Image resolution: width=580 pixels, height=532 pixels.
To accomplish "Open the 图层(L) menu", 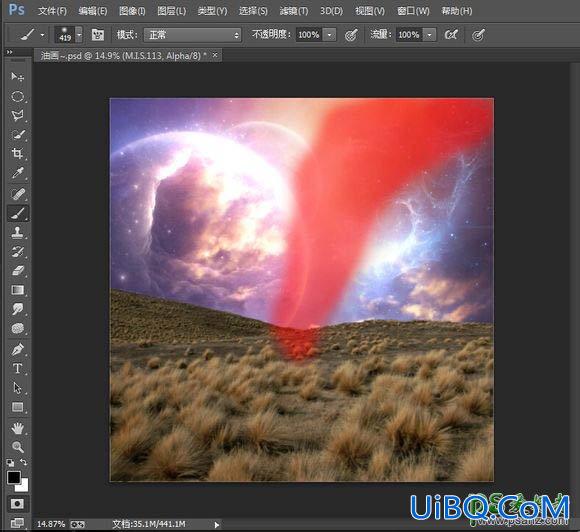I will coord(171,11).
